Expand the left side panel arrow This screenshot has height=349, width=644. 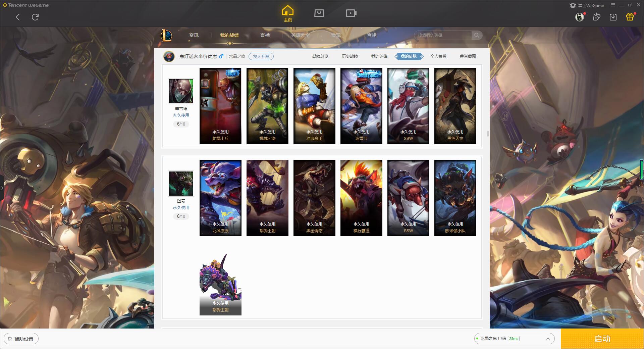point(2,188)
